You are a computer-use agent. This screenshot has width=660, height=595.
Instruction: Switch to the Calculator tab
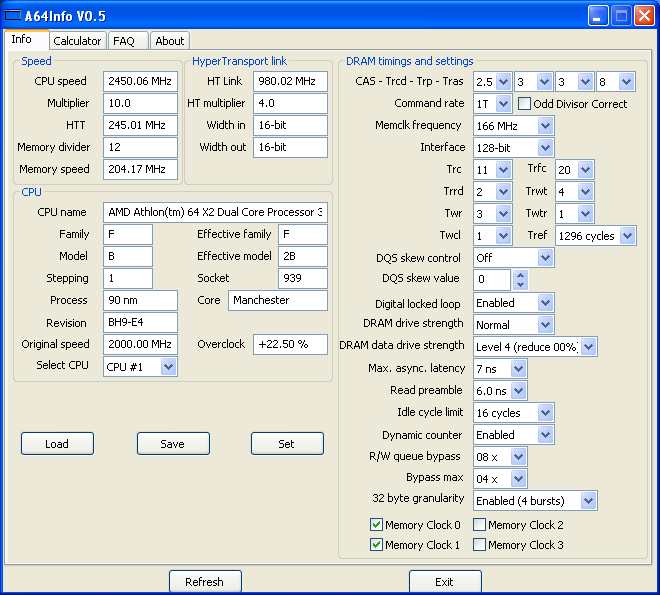coord(77,41)
